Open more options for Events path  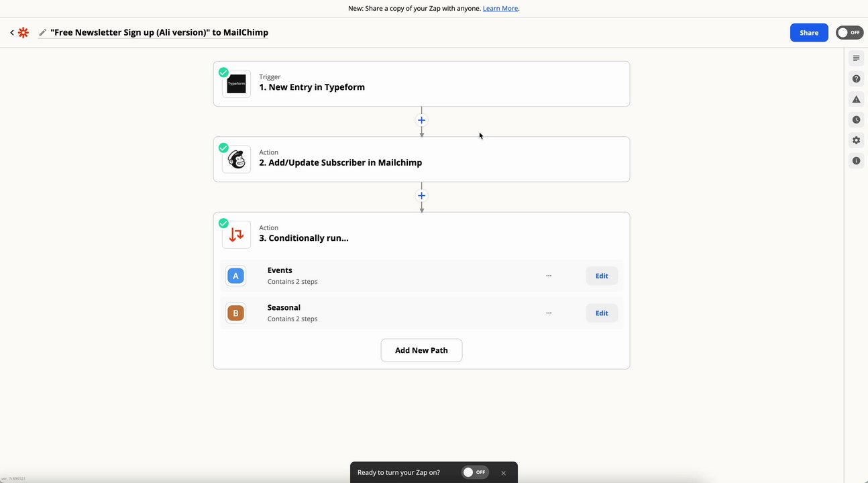point(549,276)
